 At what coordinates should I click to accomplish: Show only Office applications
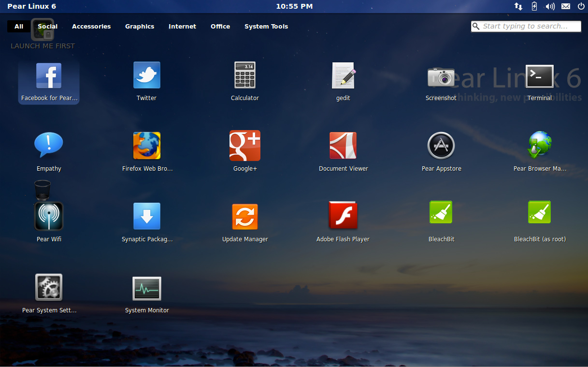[x=220, y=26]
